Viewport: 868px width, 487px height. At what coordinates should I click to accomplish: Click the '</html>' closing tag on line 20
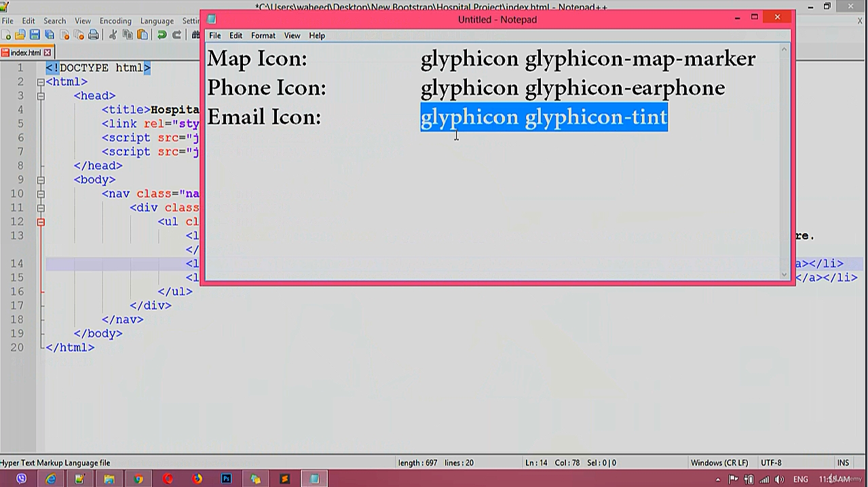click(70, 347)
